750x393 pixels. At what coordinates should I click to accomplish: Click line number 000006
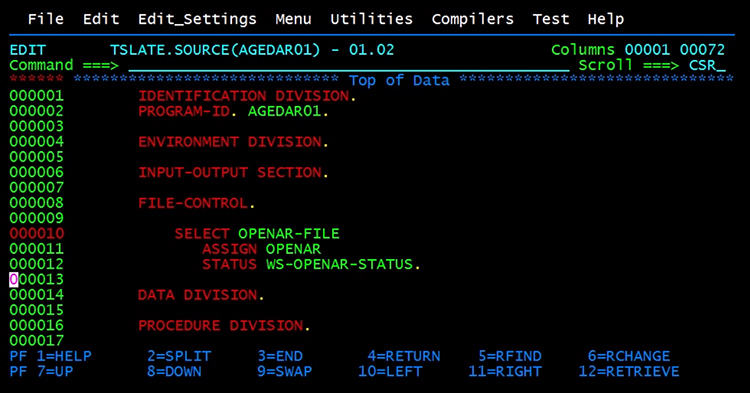point(37,173)
